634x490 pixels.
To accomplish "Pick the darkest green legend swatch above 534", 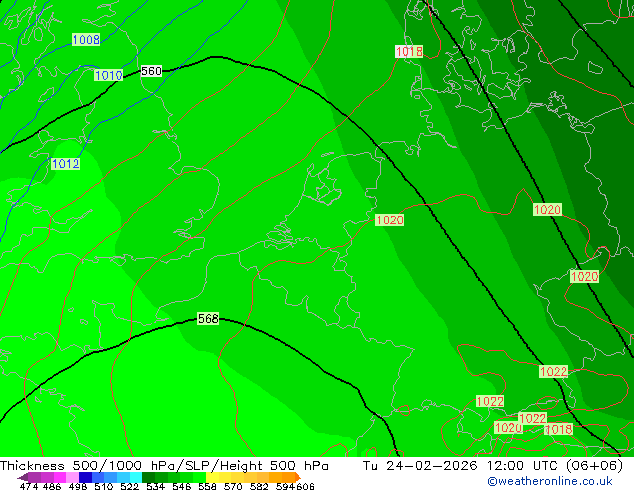I will 148,477.
